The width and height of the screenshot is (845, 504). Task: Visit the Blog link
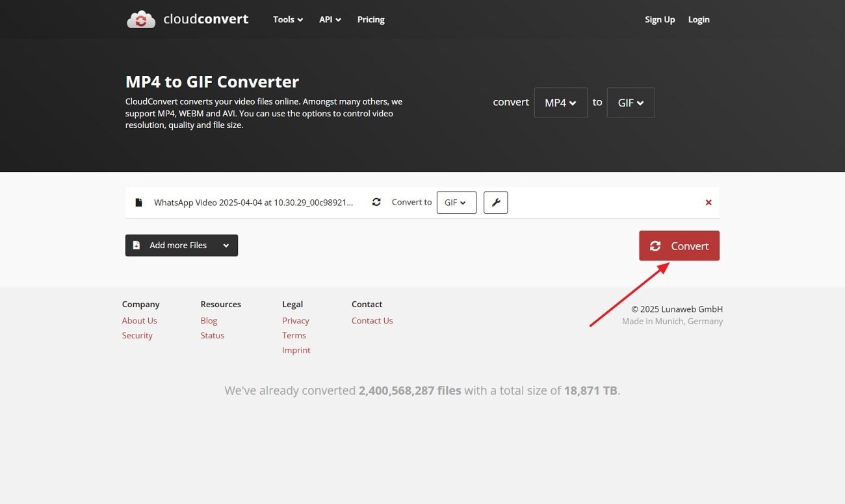point(209,321)
